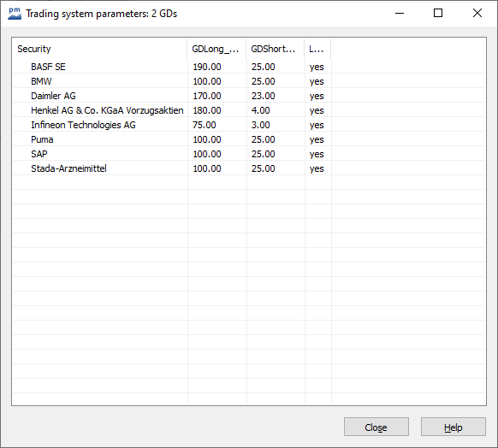The image size is (498, 448).
Task: Click the 190.00 GDLong value for BASF
Action: click(x=207, y=67)
